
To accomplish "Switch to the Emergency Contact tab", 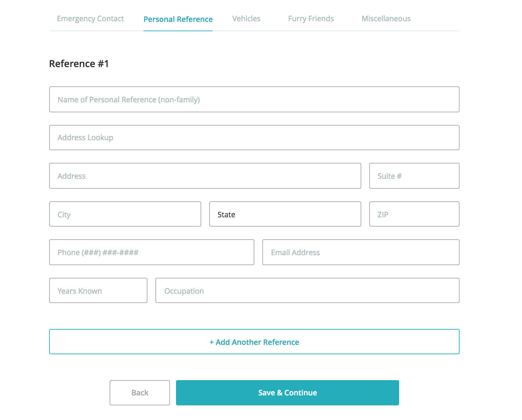I will pyautogui.click(x=90, y=19).
